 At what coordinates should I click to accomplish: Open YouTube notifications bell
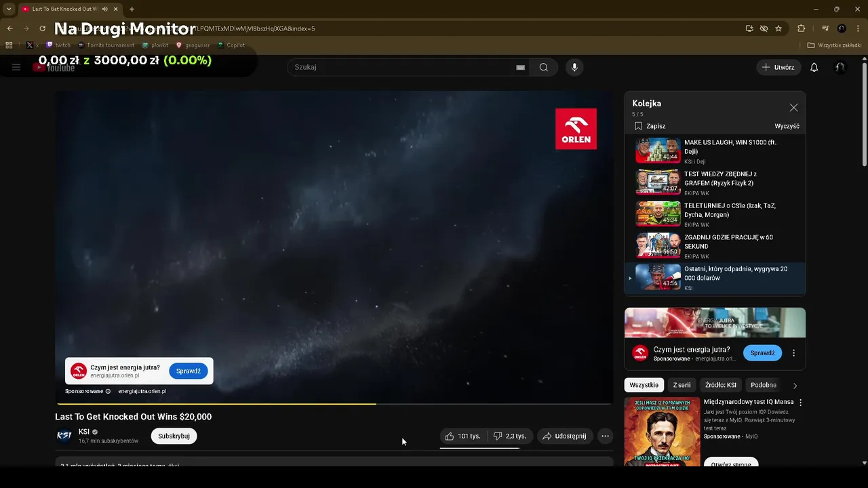pyautogui.click(x=814, y=67)
